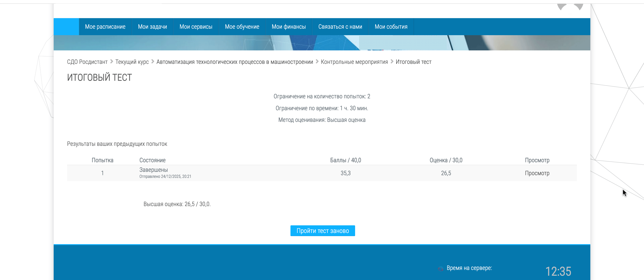Open the Мое расписание menu
This screenshot has height=280, width=644.
105,27
